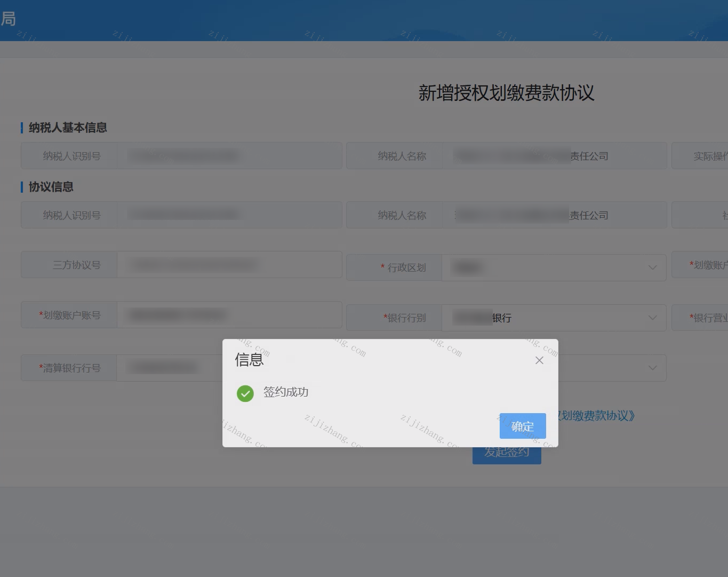Confirm with the 确定 button
This screenshot has width=728, height=577.
[x=523, y=426]
